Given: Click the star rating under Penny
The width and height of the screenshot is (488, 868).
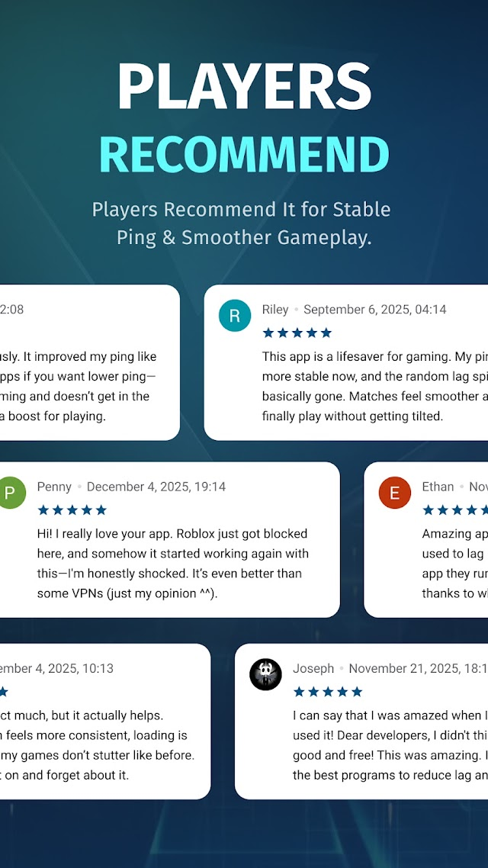Looking at the screenshot, I should point(72,510).
